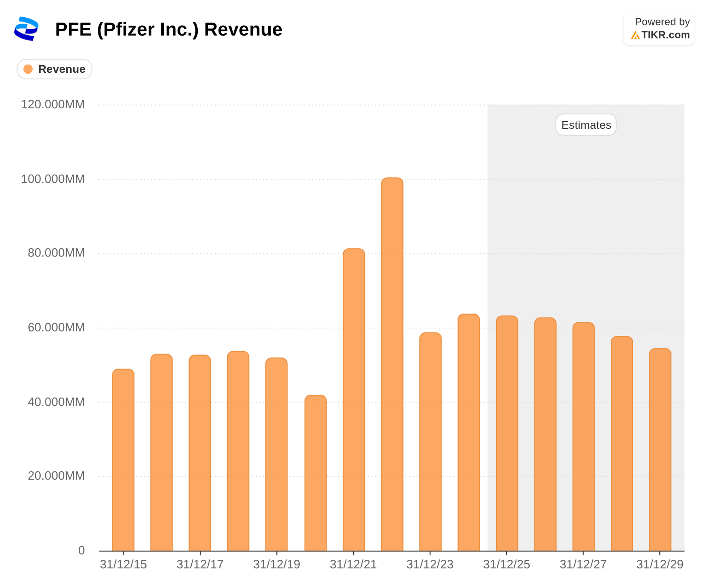
Task: Select the 31/12/21 revenue bar
Action: (x=354, y=399)
